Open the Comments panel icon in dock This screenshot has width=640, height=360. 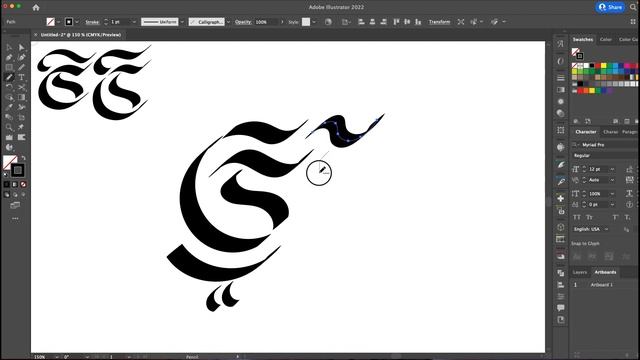pyautogui.click(x=561, y=308)
